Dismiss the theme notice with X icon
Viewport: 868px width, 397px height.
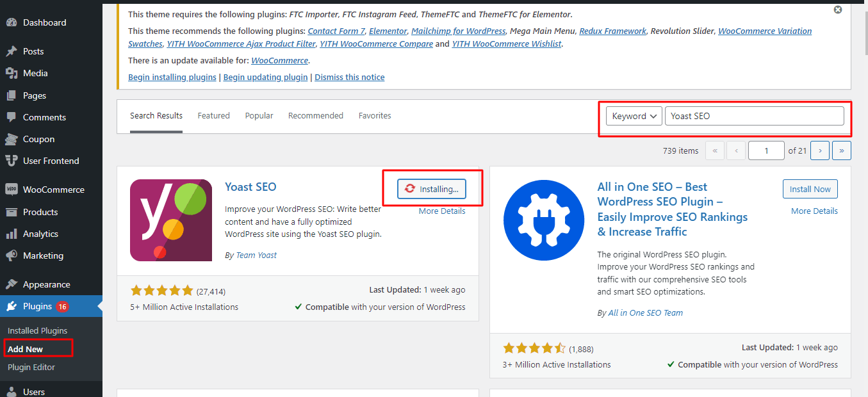click(x=838, y=10)
